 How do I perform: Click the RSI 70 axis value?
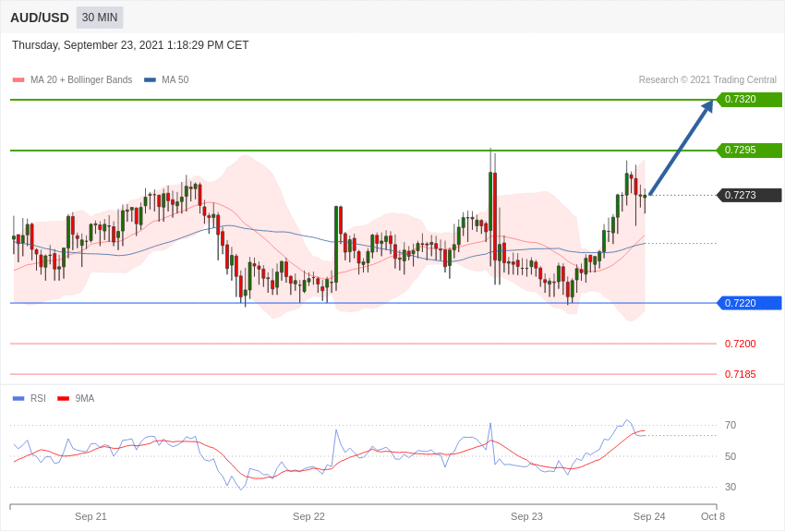pos(731,426)
